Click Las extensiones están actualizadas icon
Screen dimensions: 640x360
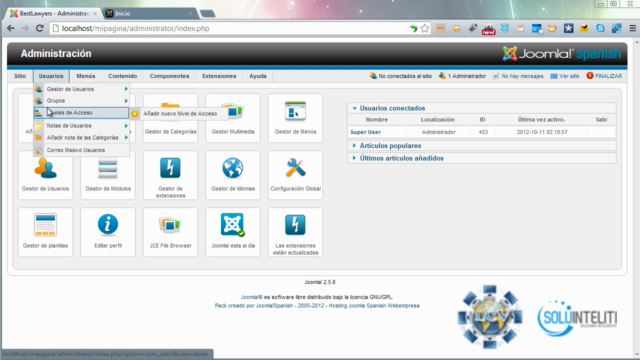[x=296, y=232]
